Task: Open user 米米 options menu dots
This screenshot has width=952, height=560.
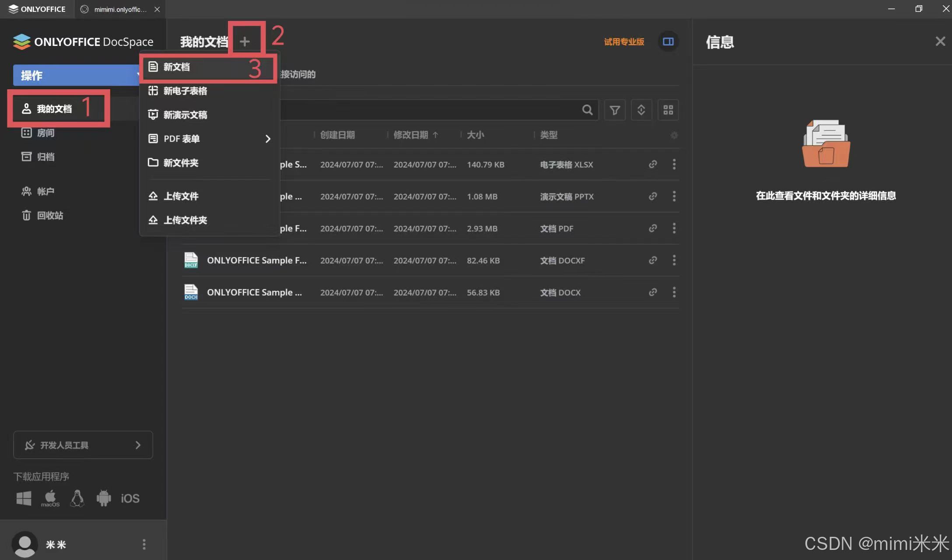Action: click(x=144, y=544)
